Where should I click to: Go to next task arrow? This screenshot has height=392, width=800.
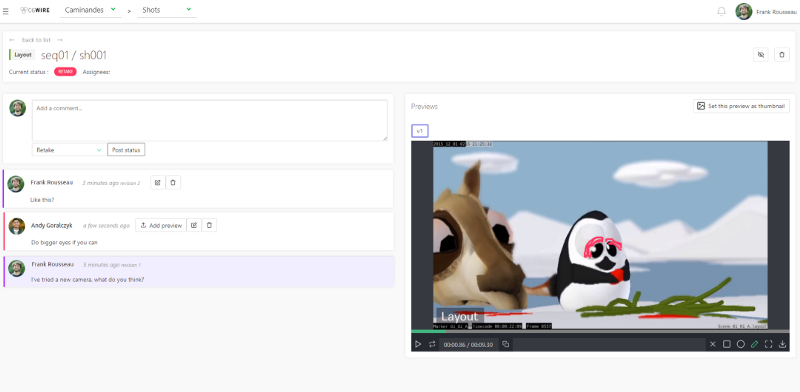pyautogui.click(x=60, y=40)
